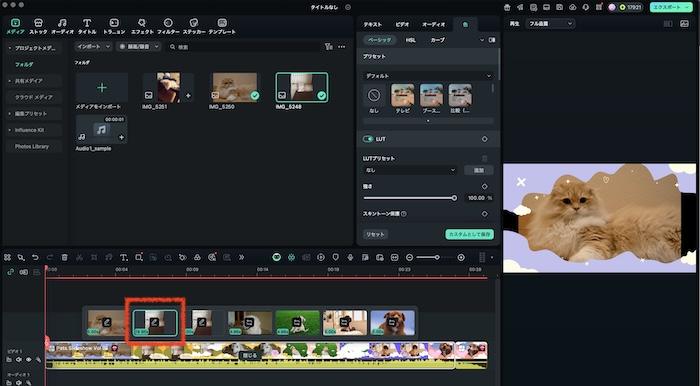The width and height of the screenshot is (700, 386).
Task: Zoom in timeline with plus icon
Action: 461,257
